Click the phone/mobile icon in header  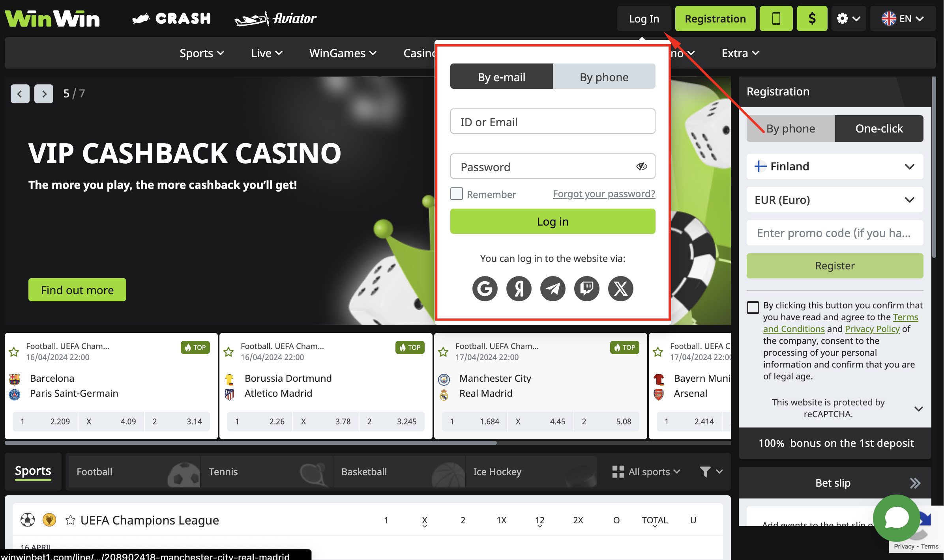pos(776,18)
